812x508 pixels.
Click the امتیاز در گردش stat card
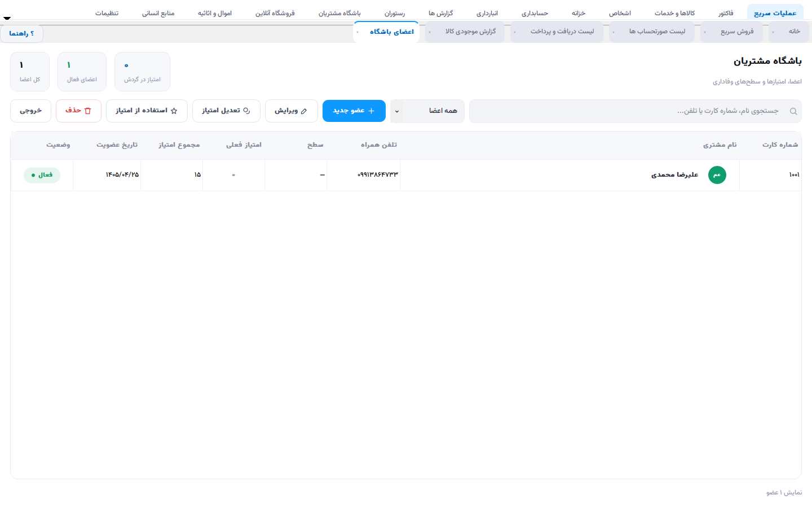pos(142,72)
